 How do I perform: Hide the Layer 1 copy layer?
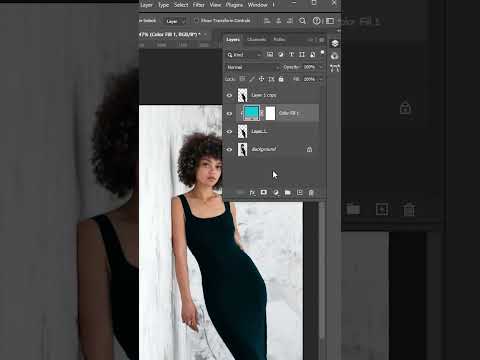point(229,95)
